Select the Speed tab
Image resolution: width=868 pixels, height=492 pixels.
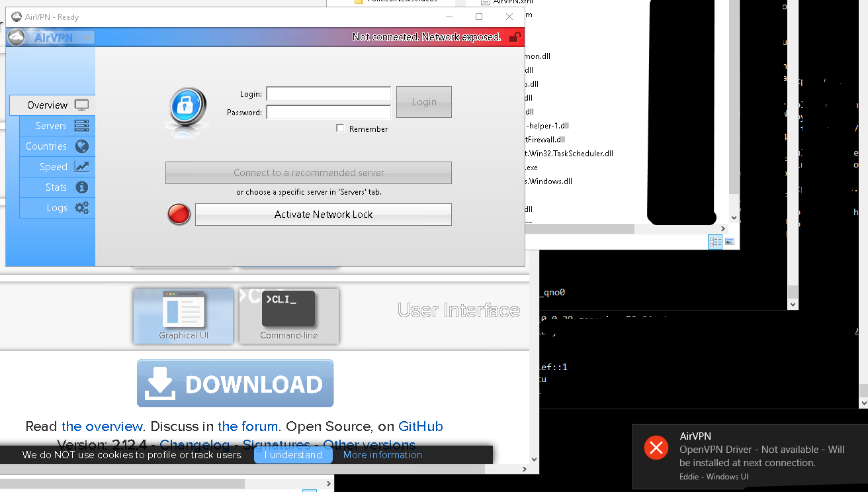pos(57,166)
